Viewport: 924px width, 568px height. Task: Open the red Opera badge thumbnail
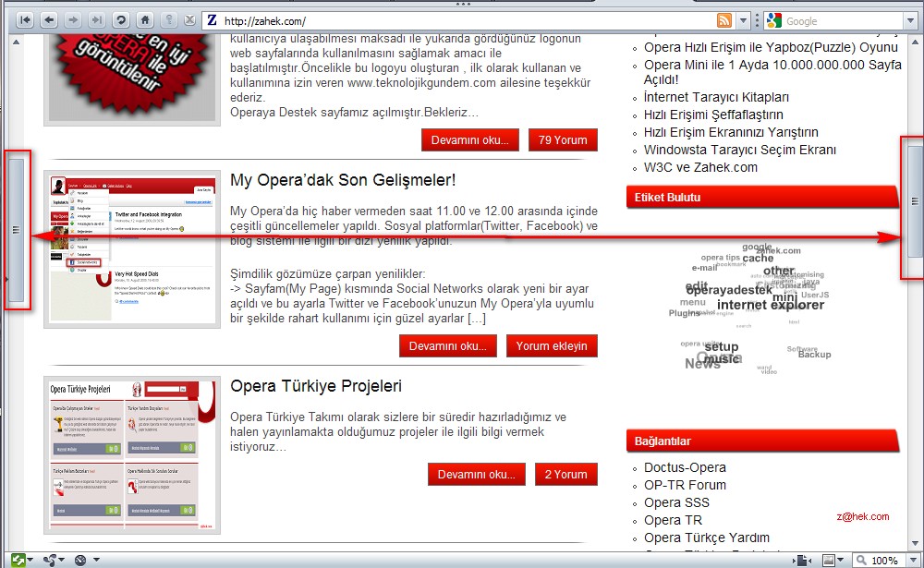click(x=132, y=78)
